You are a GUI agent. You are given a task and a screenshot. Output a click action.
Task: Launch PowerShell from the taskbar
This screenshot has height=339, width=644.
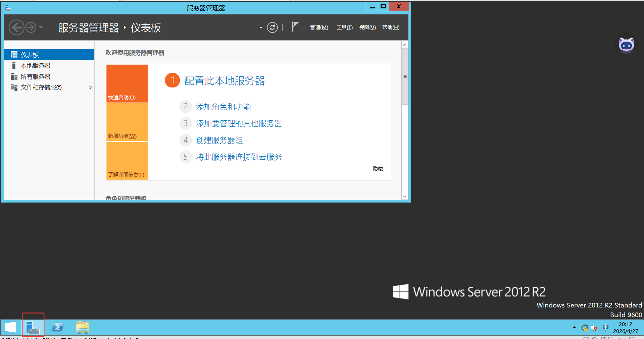[x=58, y=327]
